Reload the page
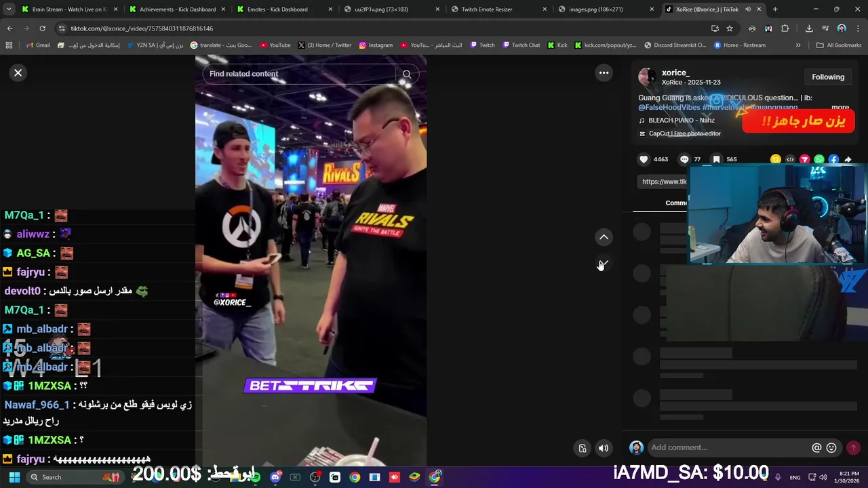The height and width of the screenshot is (488, 868). click(x=42, y=28)
